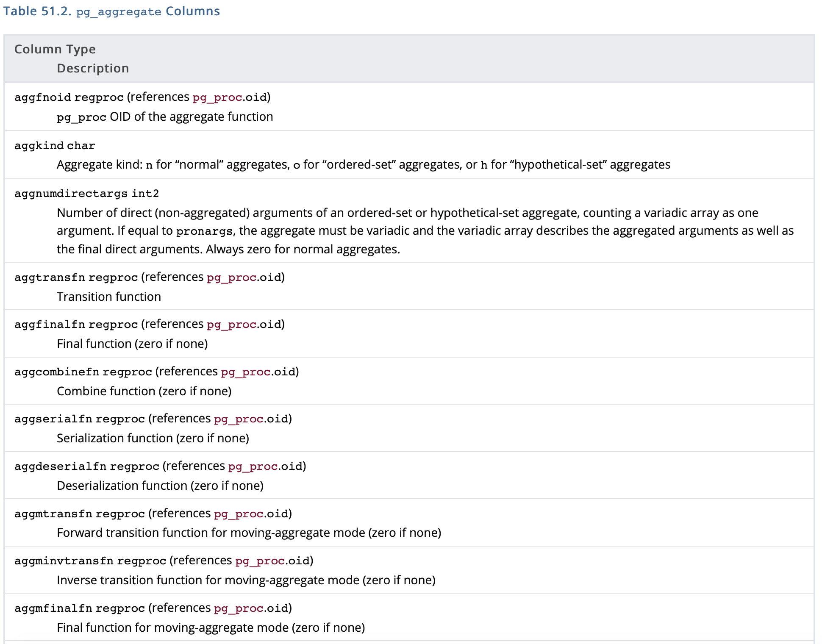Click the Column Type header text
The height and width of the screenshot is (644, 822).
point(55,49)
